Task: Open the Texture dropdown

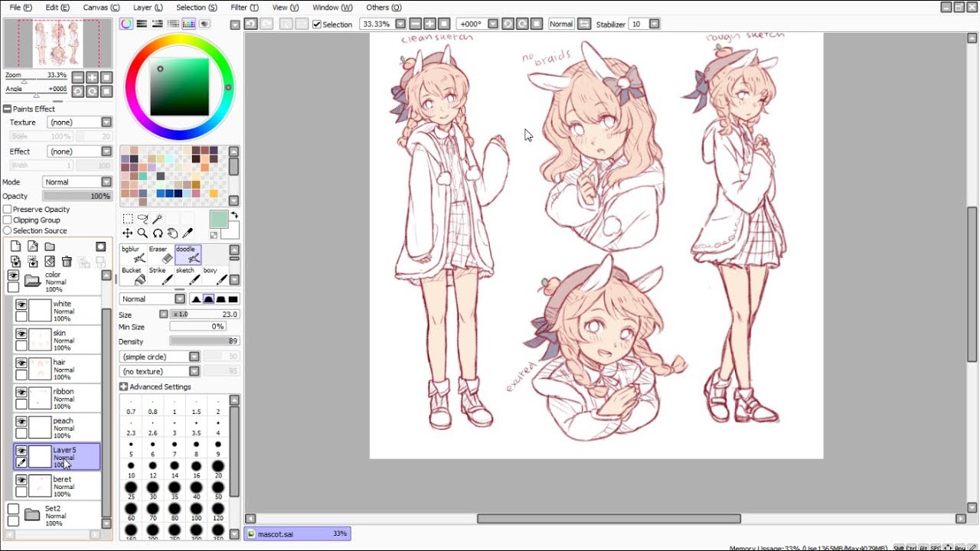Action: click(x=80, y=122)
